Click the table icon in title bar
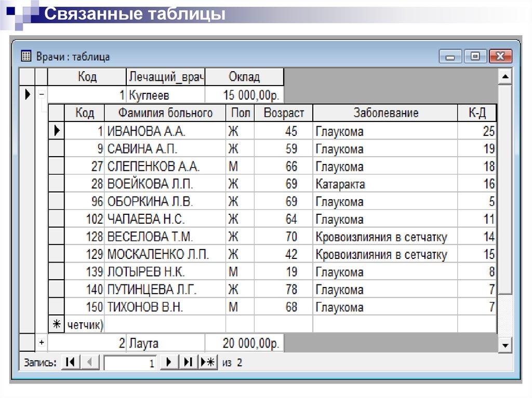Viewport: 532px width, 398px height. 25,57
